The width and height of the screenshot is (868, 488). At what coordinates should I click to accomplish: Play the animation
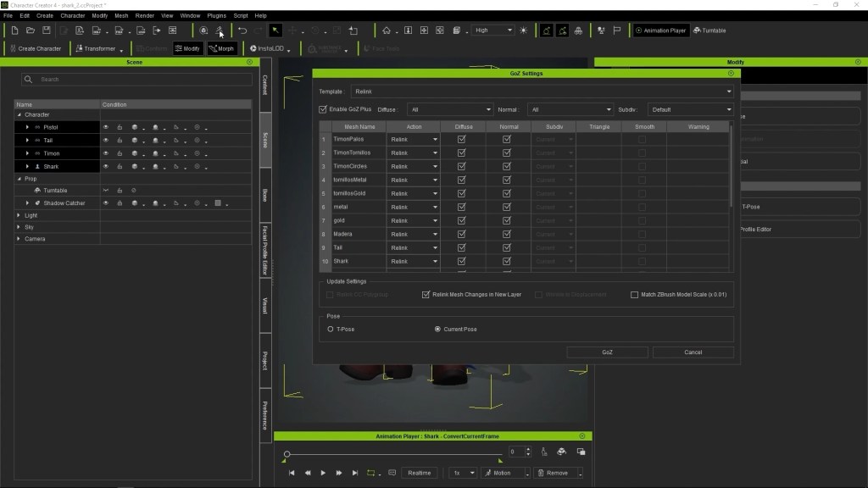point(323,473)
